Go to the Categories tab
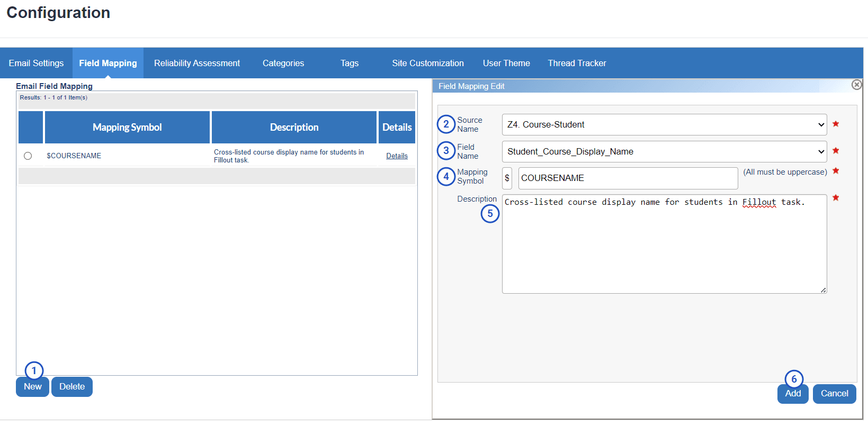Screen dimensions: 868x426 pos(283,63)
